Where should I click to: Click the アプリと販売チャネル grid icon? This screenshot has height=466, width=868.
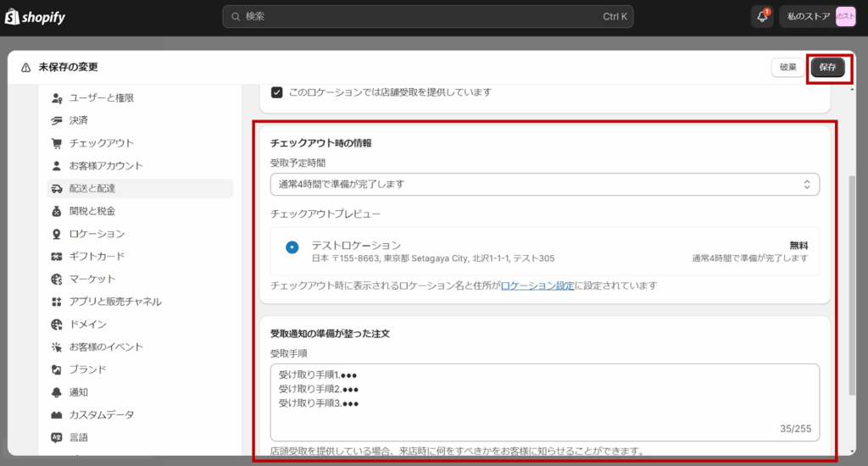(57, 302)
